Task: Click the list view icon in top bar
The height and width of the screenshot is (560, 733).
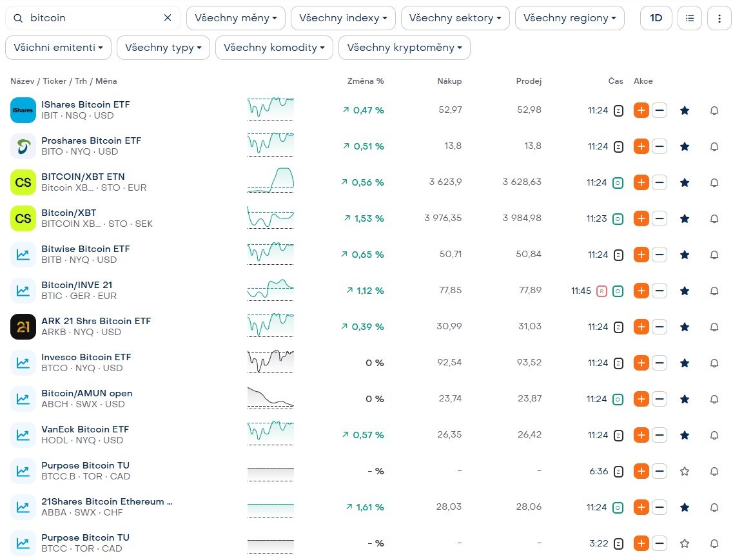Action: pos(690,18)
